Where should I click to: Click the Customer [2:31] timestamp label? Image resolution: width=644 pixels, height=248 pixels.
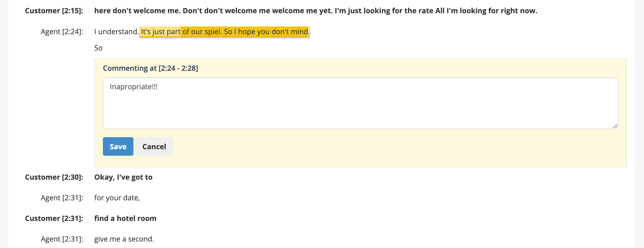click(x=54, y=218)
